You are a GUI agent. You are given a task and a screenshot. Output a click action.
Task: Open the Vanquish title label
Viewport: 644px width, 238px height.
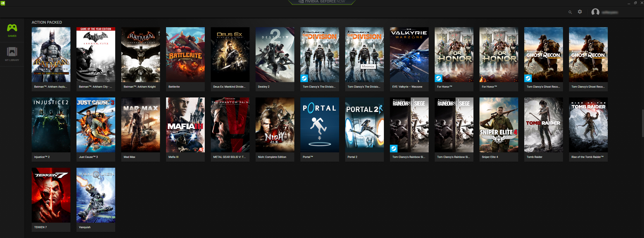(x=85, y=227)
